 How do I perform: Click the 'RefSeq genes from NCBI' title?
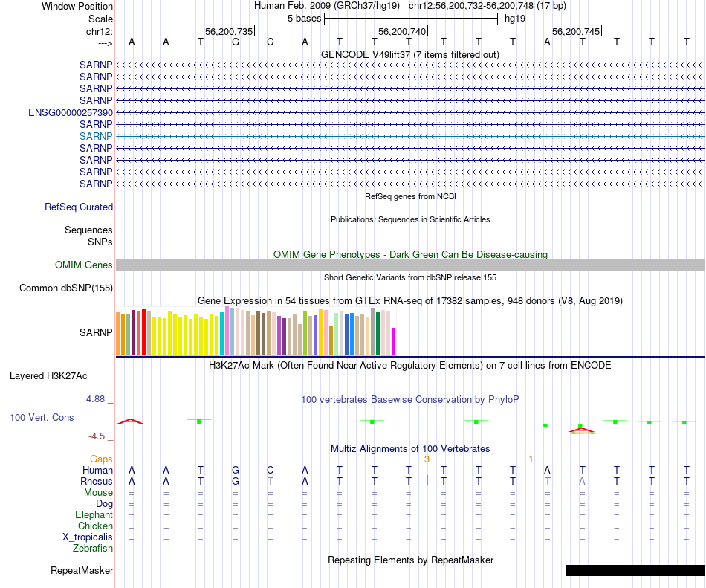[x=410, y=196]
